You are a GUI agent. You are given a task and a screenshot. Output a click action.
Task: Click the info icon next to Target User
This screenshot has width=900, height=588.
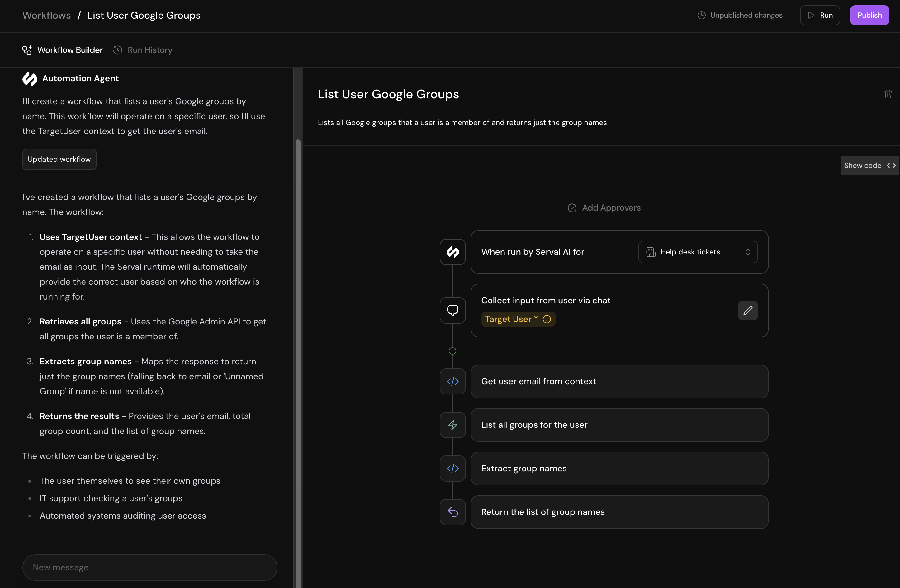coord(547,319)
